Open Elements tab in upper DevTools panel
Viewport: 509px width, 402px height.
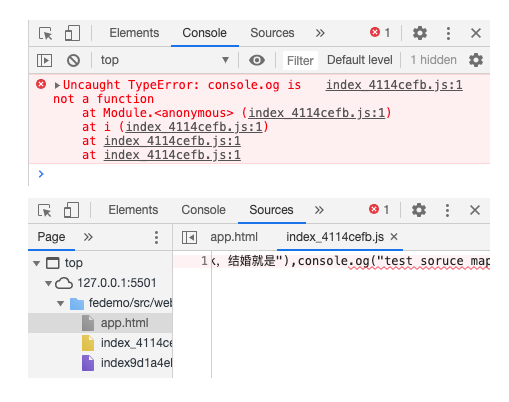pyautogui.click(x=134, y=33)
